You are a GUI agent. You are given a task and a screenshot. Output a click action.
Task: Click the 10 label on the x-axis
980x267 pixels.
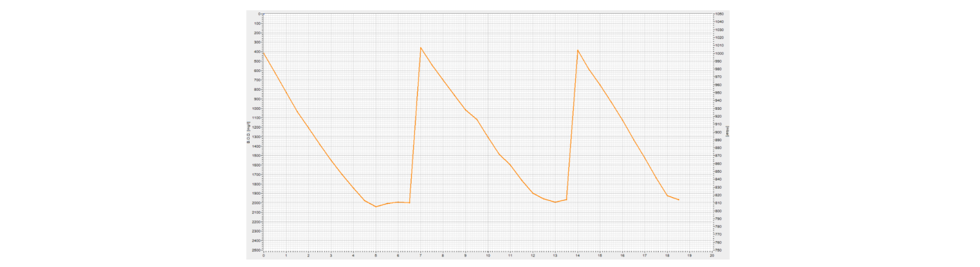(x=488, y=256)
